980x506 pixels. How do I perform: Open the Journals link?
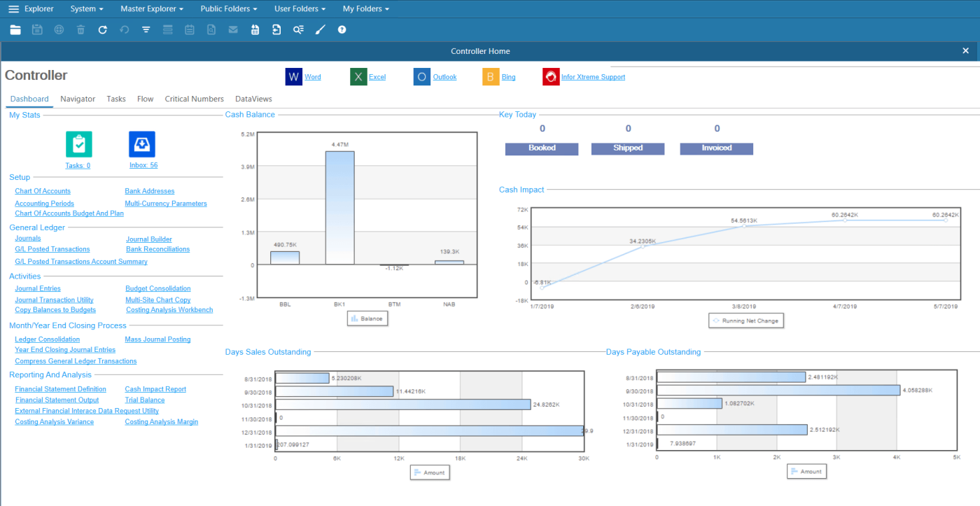(28, 239)
